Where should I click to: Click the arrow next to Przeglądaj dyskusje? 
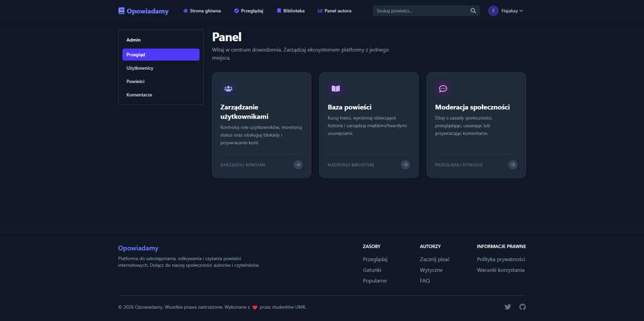pos(513,165)
